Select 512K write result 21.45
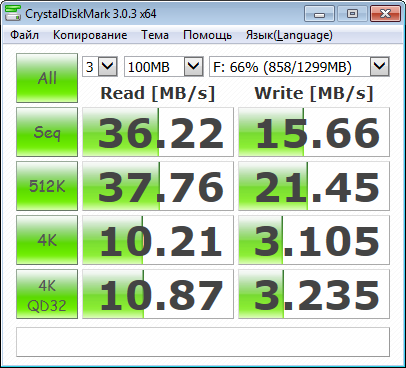 pos(314,186)
